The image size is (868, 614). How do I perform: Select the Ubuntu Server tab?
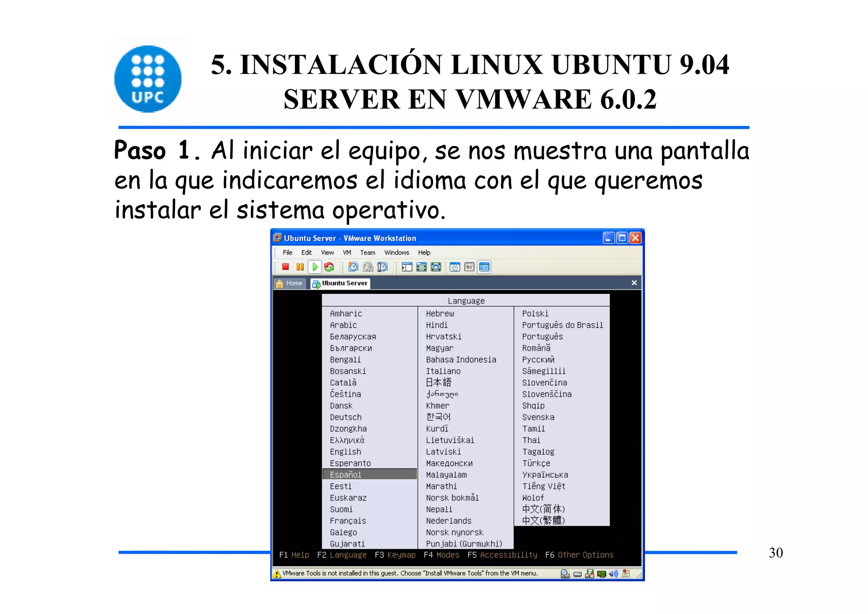tap(340, 283)
